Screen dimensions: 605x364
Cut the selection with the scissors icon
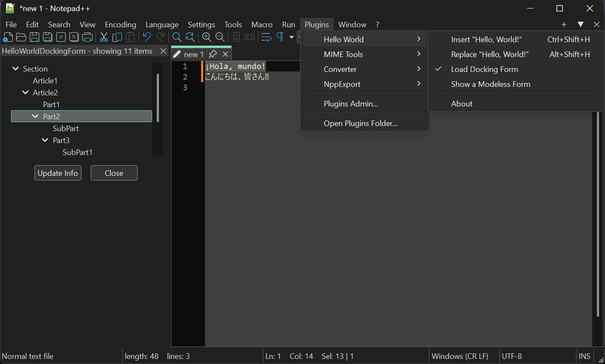coord(104,37)
